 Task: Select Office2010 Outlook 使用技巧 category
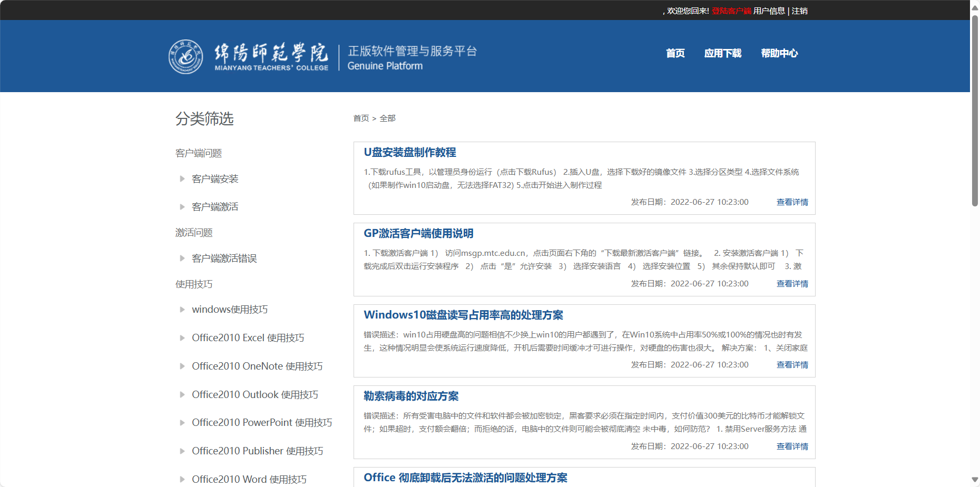(255, 395)
